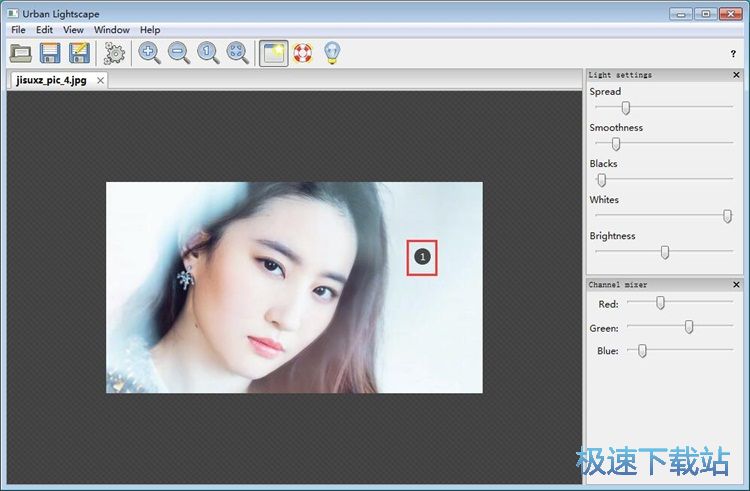Viewport: 750px width, 491px height.
Task: Close the Channel mixer panel
Action: click(x=736, y=284)
